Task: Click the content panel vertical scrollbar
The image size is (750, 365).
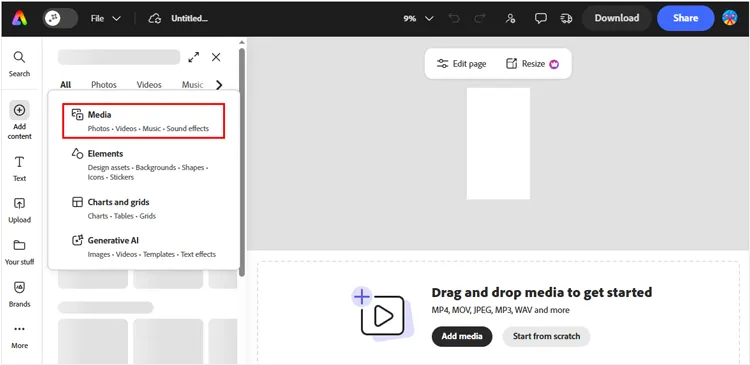Action: point(242,163)
